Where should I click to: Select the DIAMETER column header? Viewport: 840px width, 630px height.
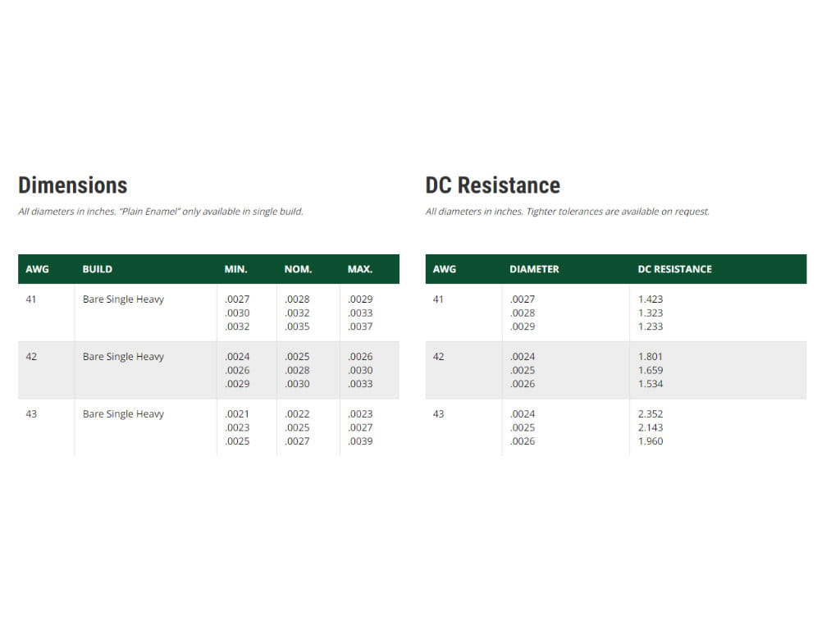534,269
